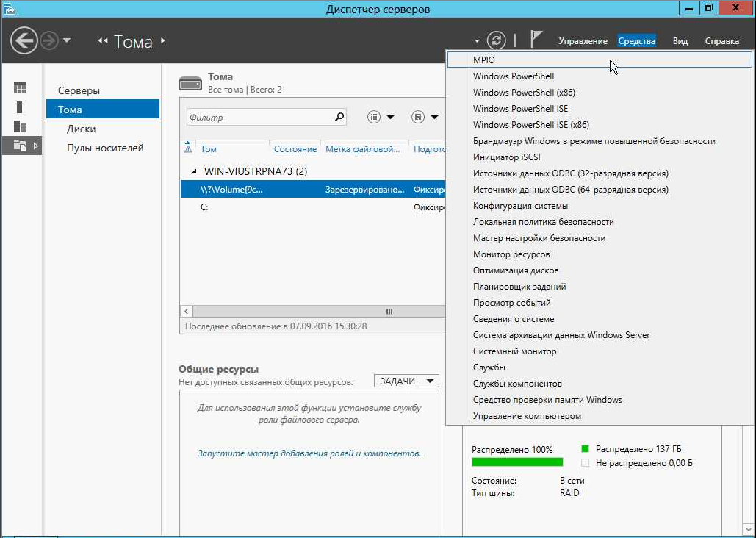Open the Справка menu
Screen dimensions: 756x538
(x=721, y=41)
